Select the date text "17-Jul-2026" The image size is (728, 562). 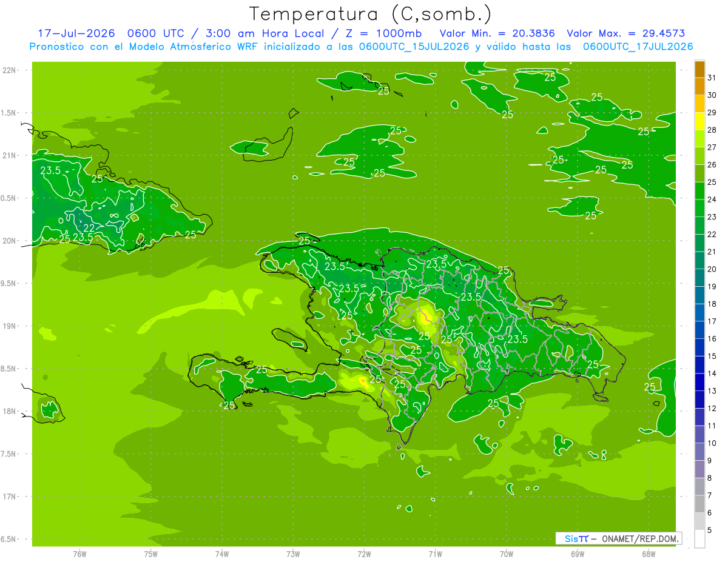(x=76, y=33)
